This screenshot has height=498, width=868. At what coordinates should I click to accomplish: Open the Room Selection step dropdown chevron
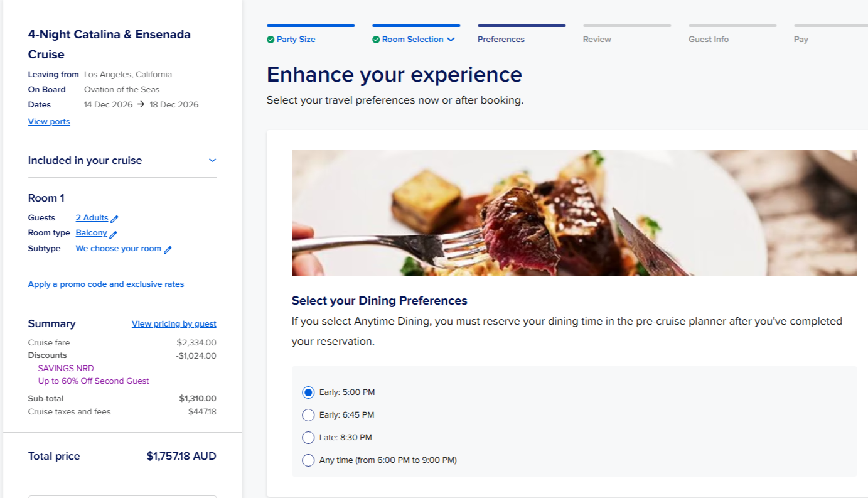point(451,40)
